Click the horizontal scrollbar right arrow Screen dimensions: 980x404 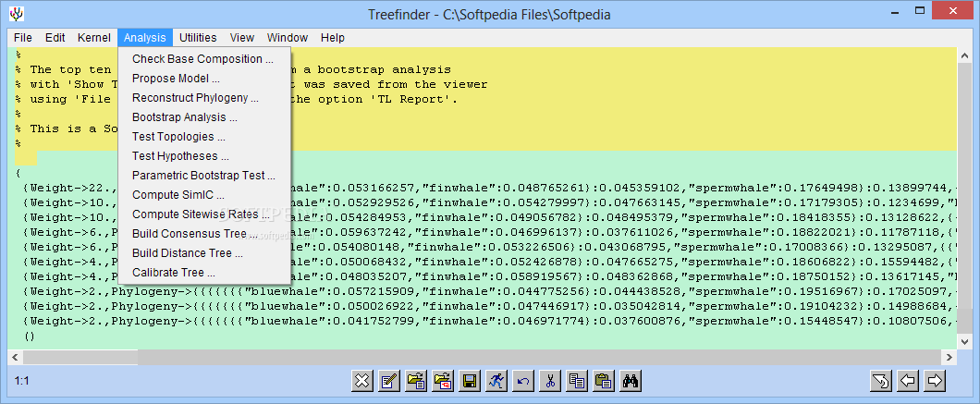[x=950, y=357]
